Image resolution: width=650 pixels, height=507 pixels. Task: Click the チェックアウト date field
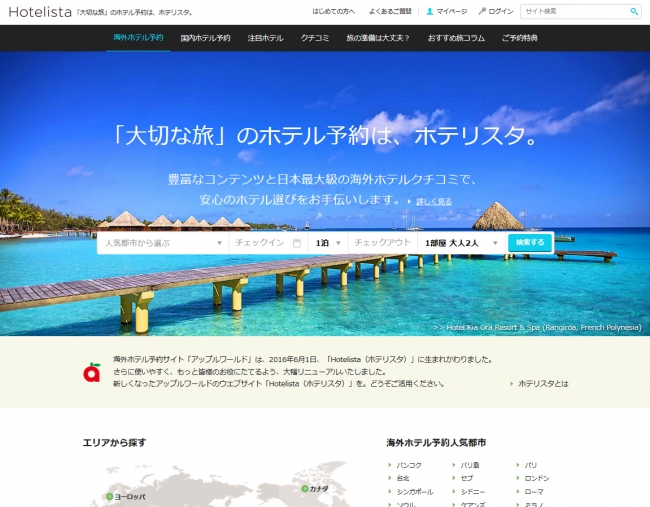click(383, 243)
